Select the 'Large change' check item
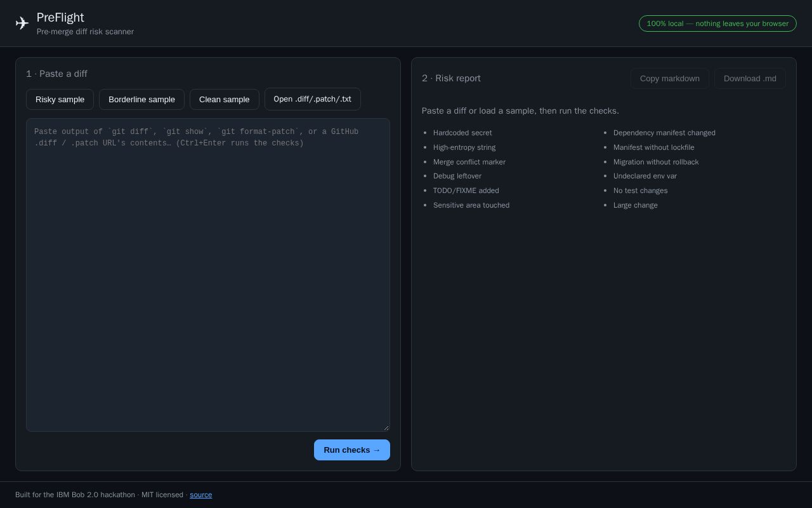 (x=636, y=205)
